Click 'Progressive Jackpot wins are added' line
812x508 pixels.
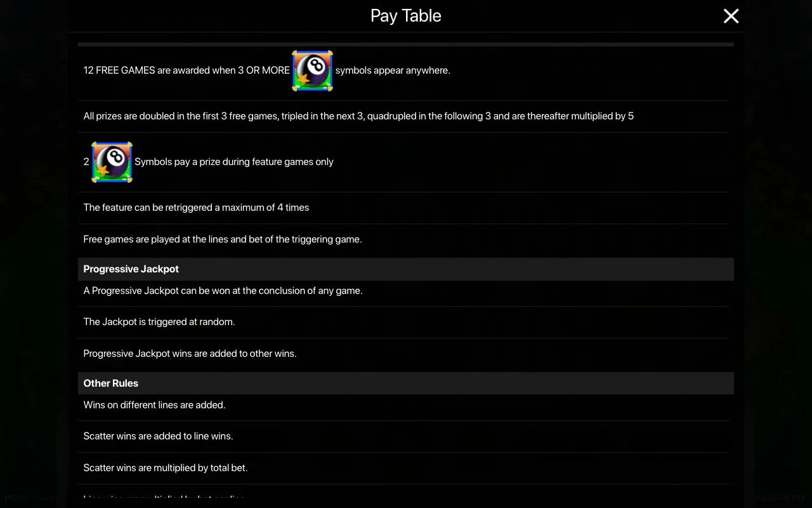coord(190,354)
